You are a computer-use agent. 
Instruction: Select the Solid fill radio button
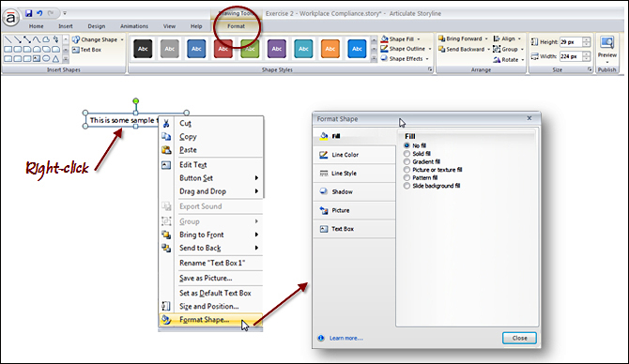tap(407, 154)
